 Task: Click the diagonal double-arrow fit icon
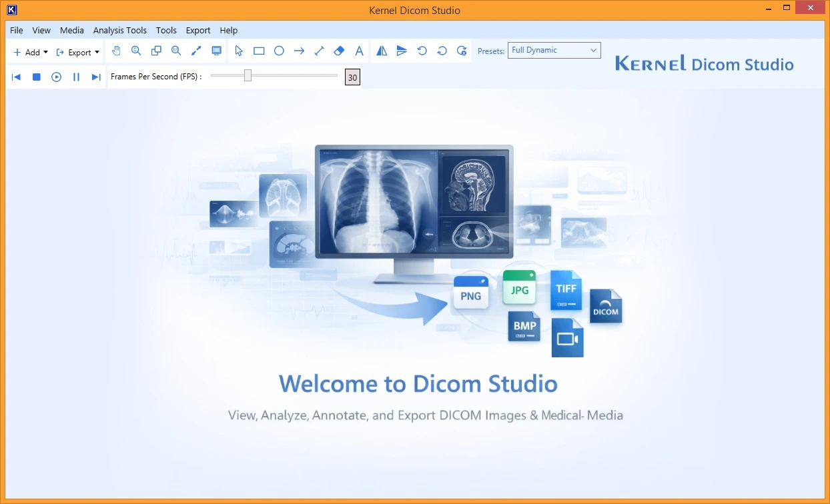pyautogui.click(x=196, y=51)
